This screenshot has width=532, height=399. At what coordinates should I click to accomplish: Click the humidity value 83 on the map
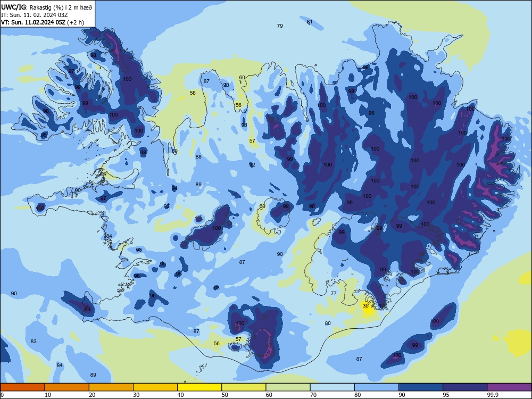pyautogui.click(x=34, y=342)
